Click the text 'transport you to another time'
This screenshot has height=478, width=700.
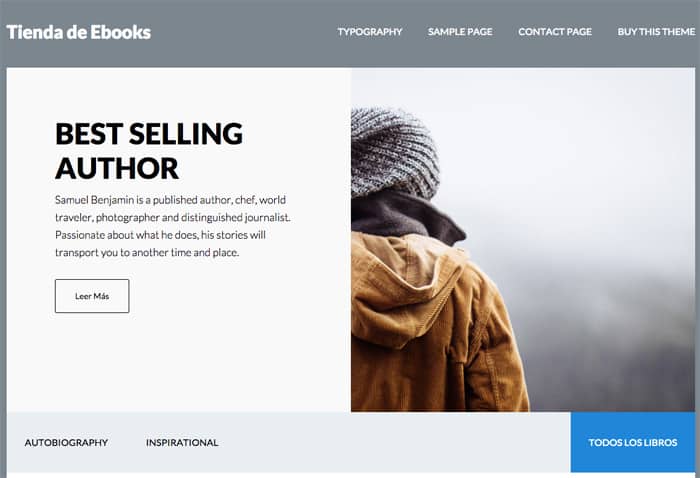123,253
